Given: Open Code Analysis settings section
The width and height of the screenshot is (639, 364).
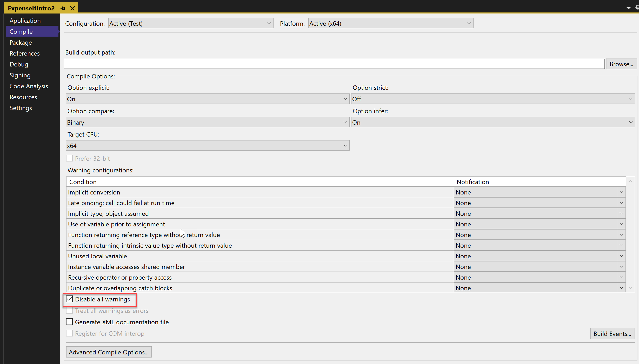Looking at the screenshot, I should (28, 86).
